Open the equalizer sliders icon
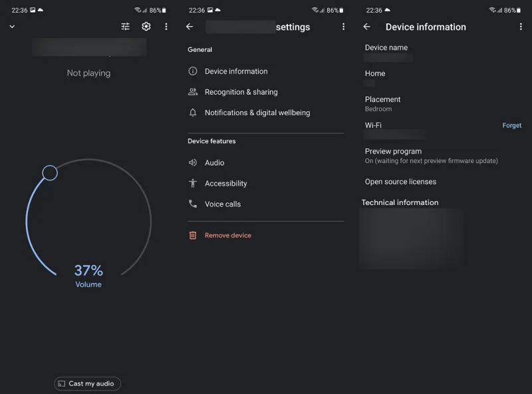This screenshot has height=394, width=532. click(x=126, y=27)
